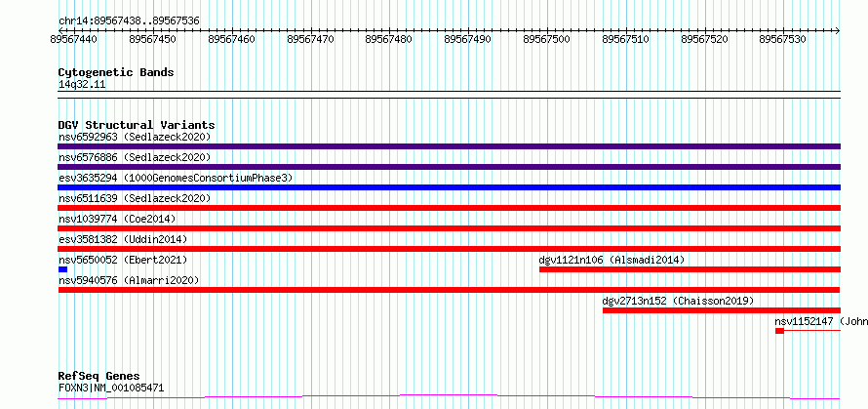Screen dimensions: 868x409
Task: Open the dgv1121n106 (Alsmadi2014) label
Action: (612, 260)
